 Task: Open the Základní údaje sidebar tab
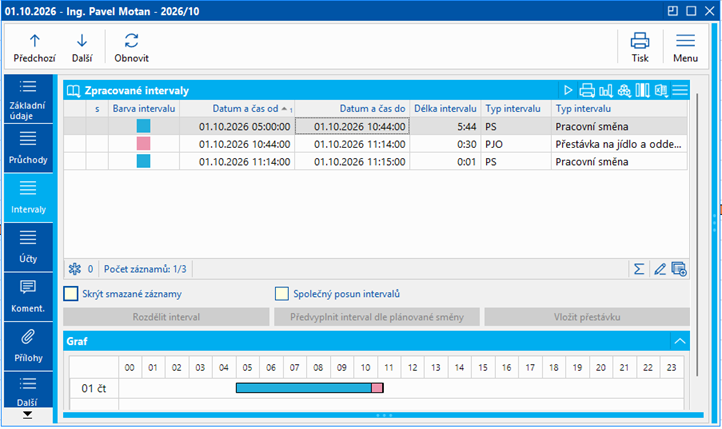28,99
